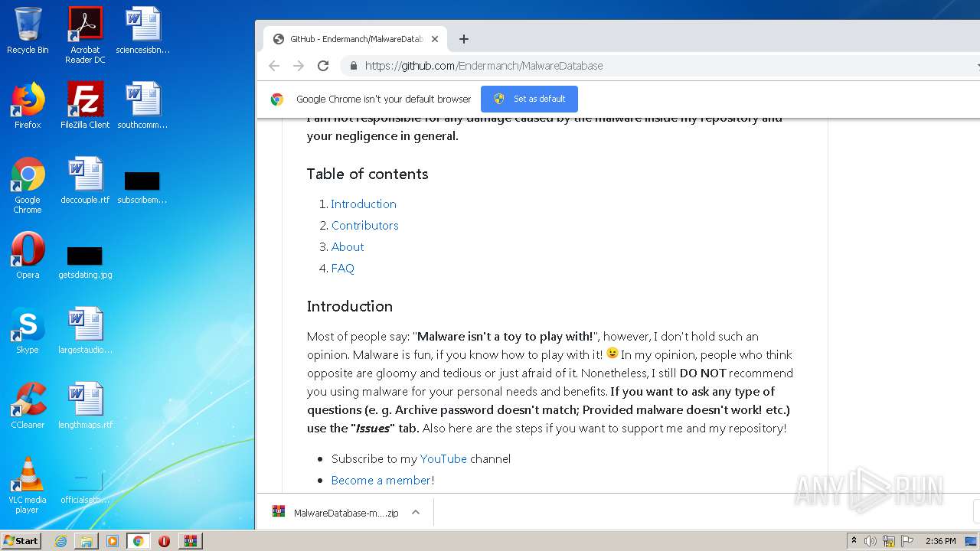The image size is (980, 551).
Task: Open Internet Explorer from taskbar
Action: (60, 541)
